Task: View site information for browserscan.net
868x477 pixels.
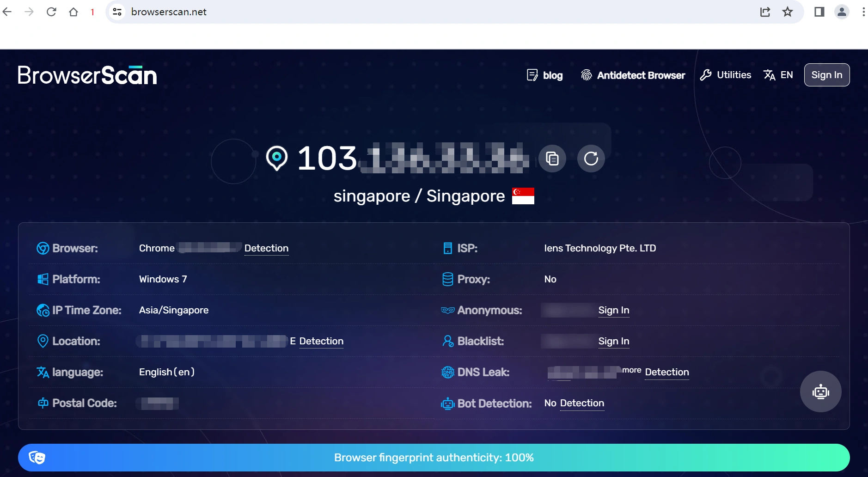Action: 117,12
